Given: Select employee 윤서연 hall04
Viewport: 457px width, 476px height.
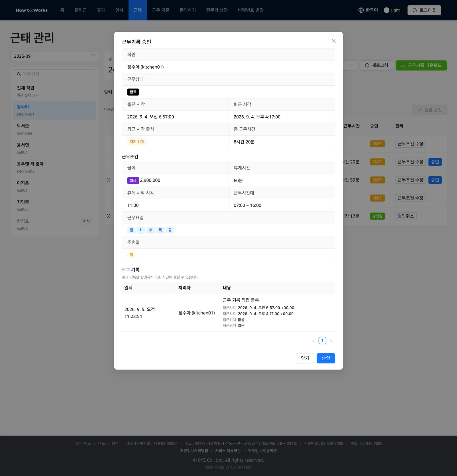Looking at the screenshot, I should 55,148.
